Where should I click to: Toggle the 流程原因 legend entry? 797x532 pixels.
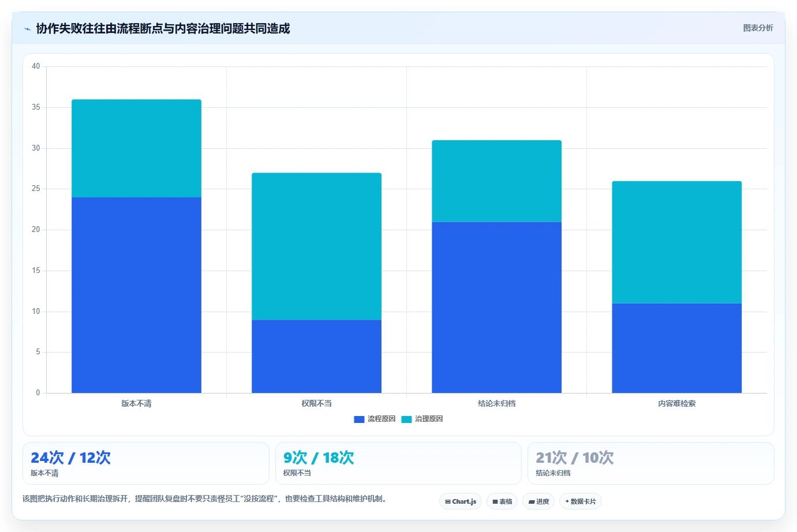375,419
